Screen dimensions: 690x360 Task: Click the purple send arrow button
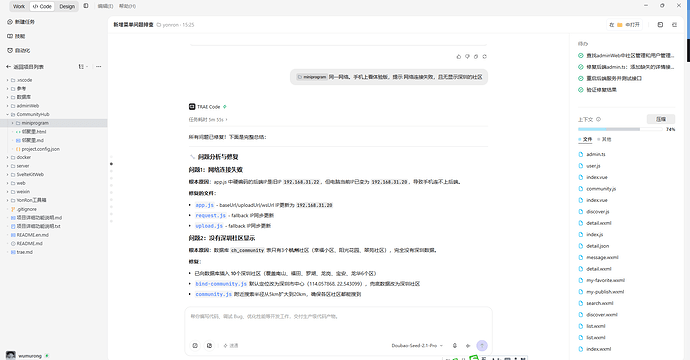click(x=482, y=345)
